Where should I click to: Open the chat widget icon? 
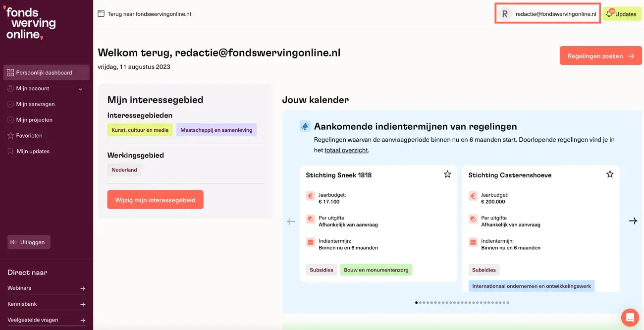630,317
